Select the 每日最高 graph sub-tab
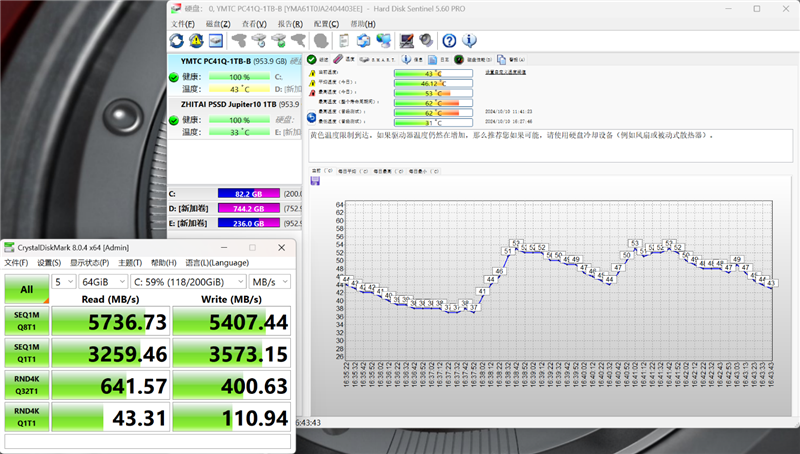The image size is (800, 454). [388, 171]
